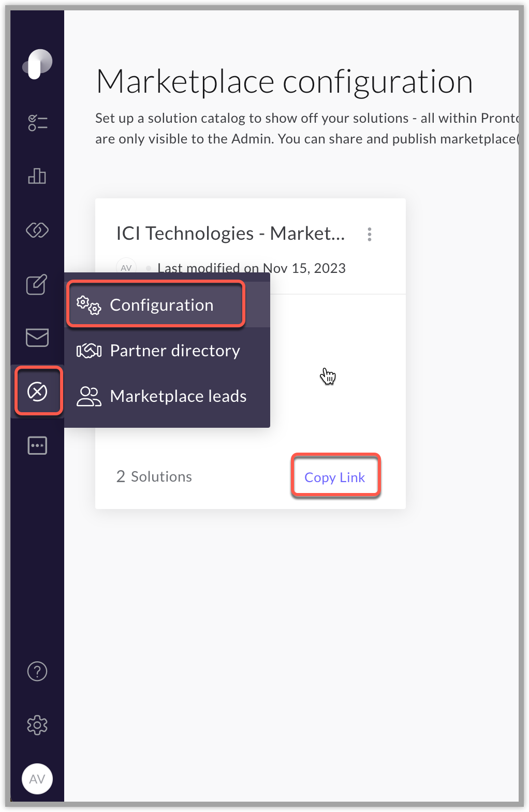The width and height of the screenshot is (529, 812).
Task: Open the mail envelope sidebar icon
Action: [x=37, y=338]
